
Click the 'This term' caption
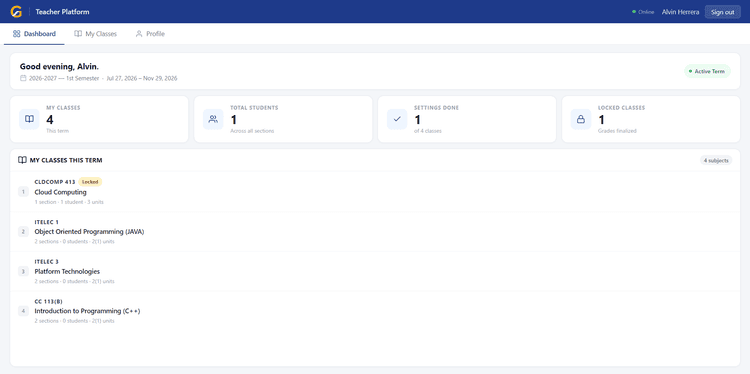[x=57, y=131]
